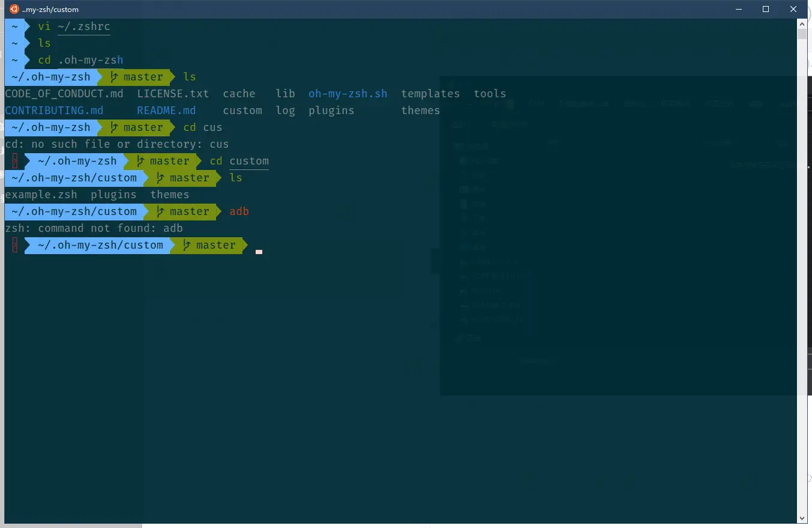Click the Ubuntu logo in the title bar
Screen dimensions: 812x528
14,9
